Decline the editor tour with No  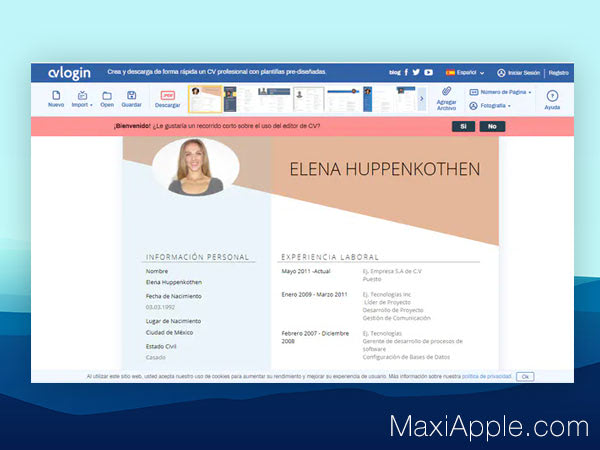point(492,126)
